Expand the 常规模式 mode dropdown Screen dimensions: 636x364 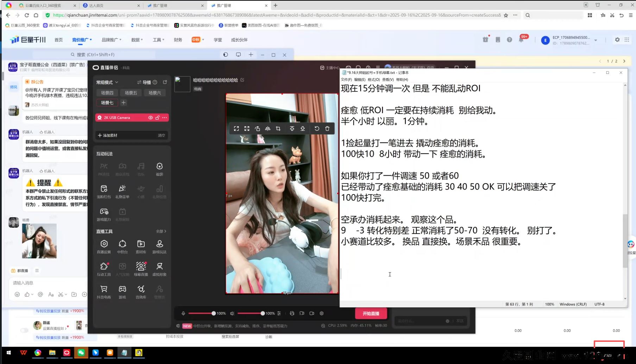coord(107,82)
